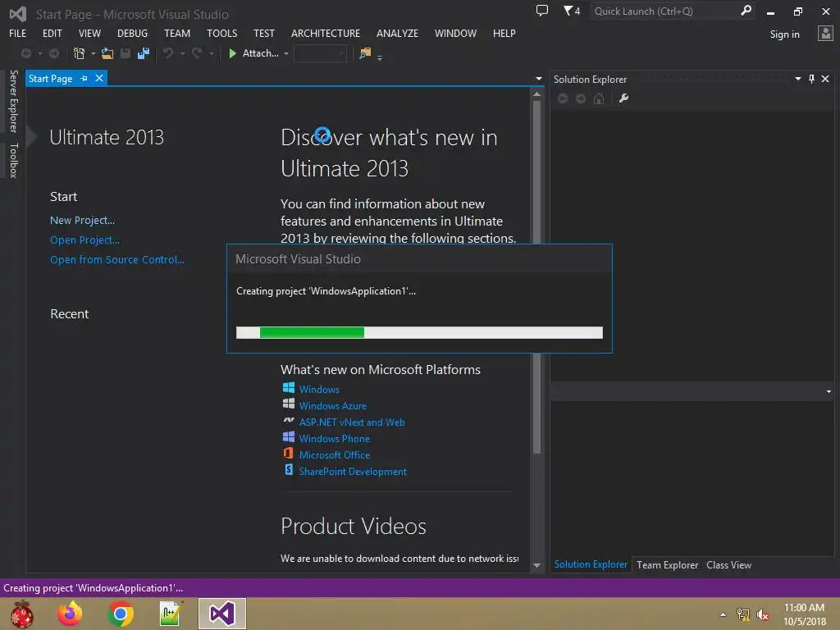Click the Visual Studio taskbar icon
Image resolution: width=840 pixels, height=630 pixels.
coord(221,614)
